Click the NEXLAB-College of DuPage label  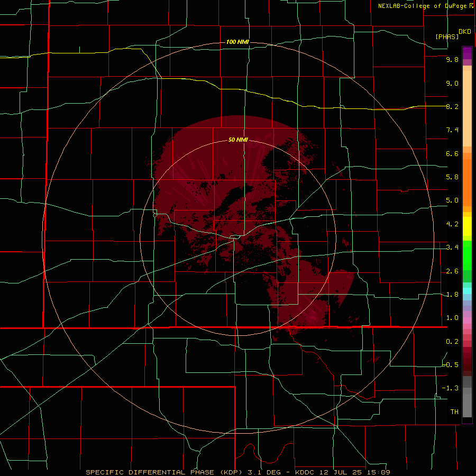coord(422,6)
